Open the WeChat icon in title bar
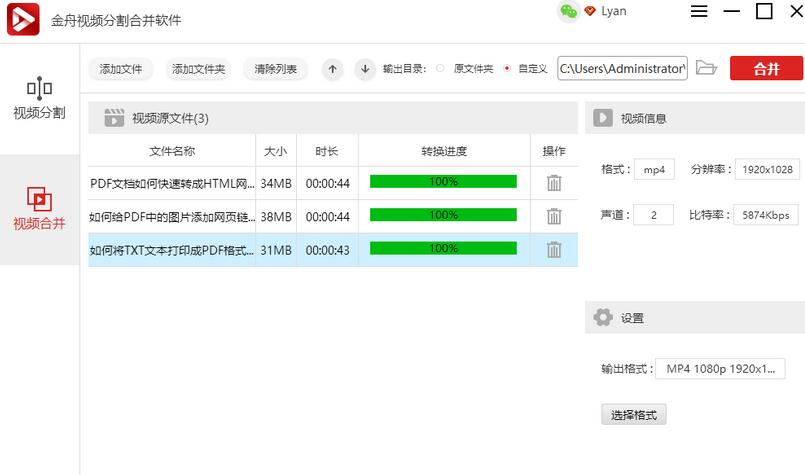The image size is (805, 475). (x=568, y=11)
